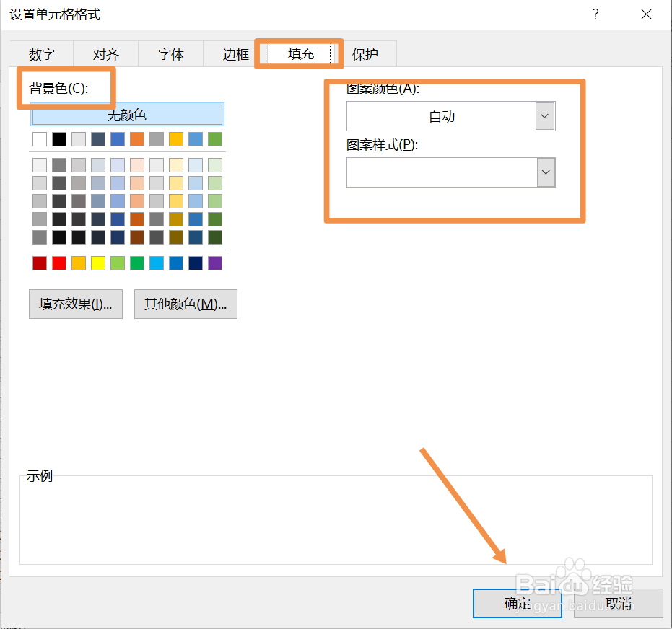Pick the black swatch in top row
Viewport: 672px width, 629px height.
tap(59, 139)
